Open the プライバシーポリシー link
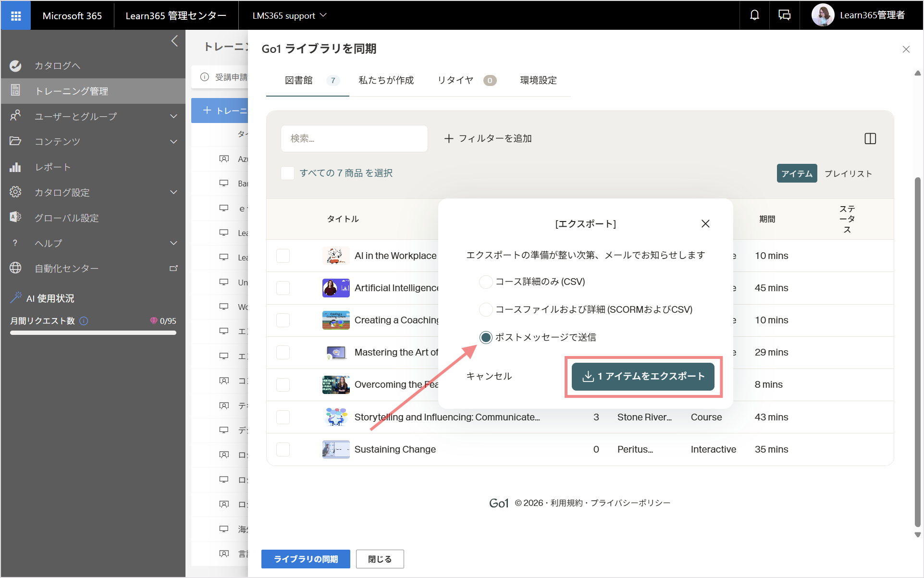 coord(630,503)
